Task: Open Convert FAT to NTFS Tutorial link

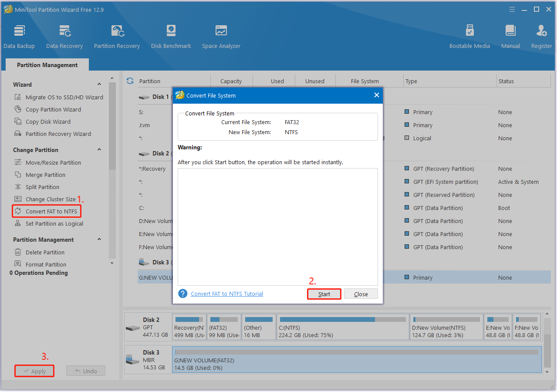Action: click(x=227, y=294)
